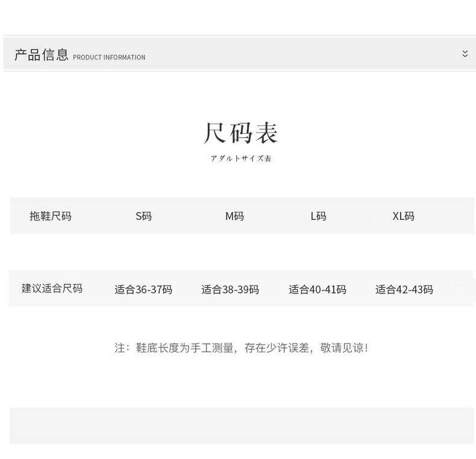Click the 适合40-41码 cell
Screen dimensions: 476x459
pos(317,290)
